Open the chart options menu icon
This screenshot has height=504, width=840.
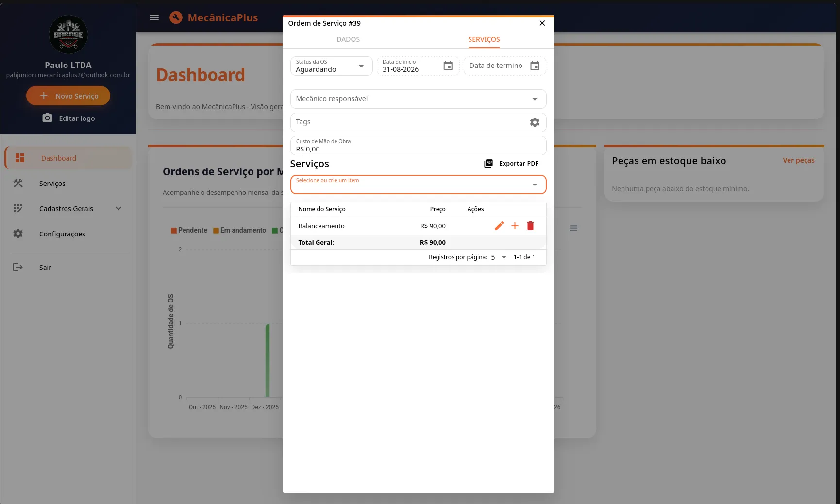click(573, 228)
